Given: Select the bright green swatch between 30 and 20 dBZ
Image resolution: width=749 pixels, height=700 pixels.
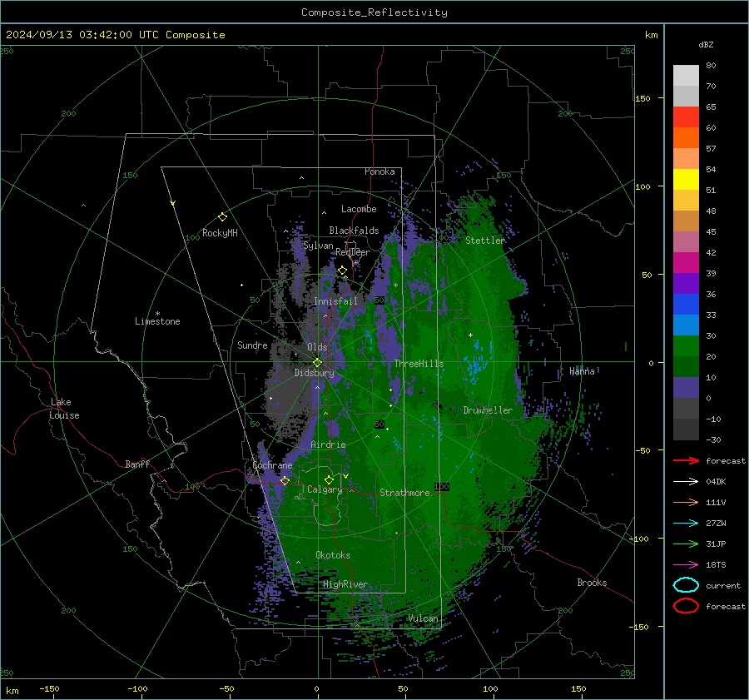Looking at the screenshot, I should [x=686, y=346].
